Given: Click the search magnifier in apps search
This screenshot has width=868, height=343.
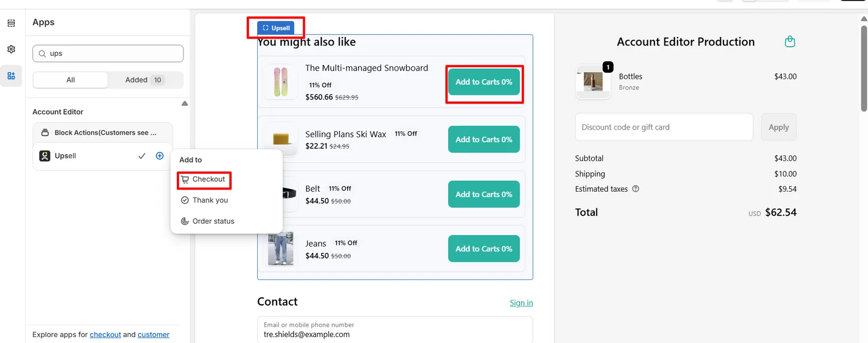Looking at the screenshot, I should [x=42, y=54].
